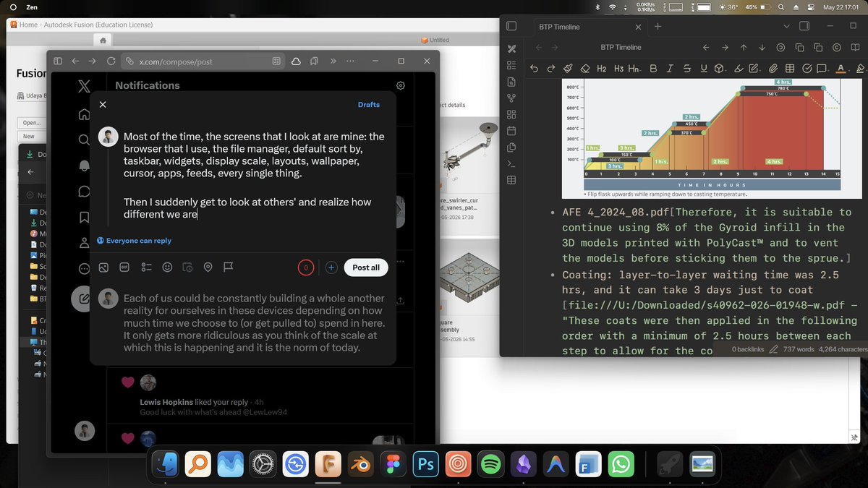Viewport: 868px width, 488px height.
Task: Post the thread with Post all
Action: [x=366, y=267]
